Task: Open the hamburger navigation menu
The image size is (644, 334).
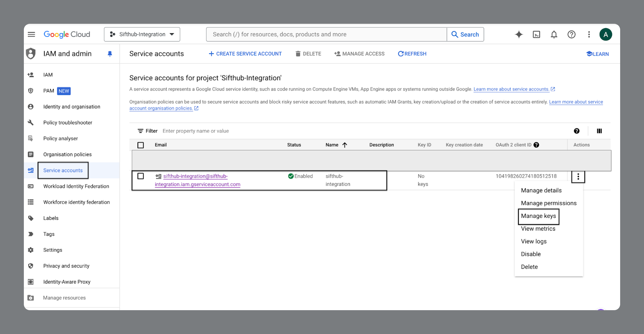Action: point(31,34)
